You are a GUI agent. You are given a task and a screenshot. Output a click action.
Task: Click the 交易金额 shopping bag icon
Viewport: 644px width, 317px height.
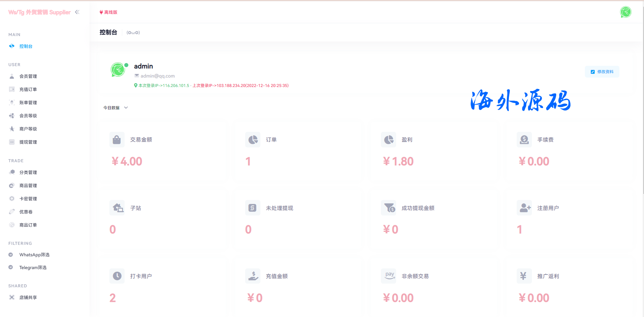117,140
